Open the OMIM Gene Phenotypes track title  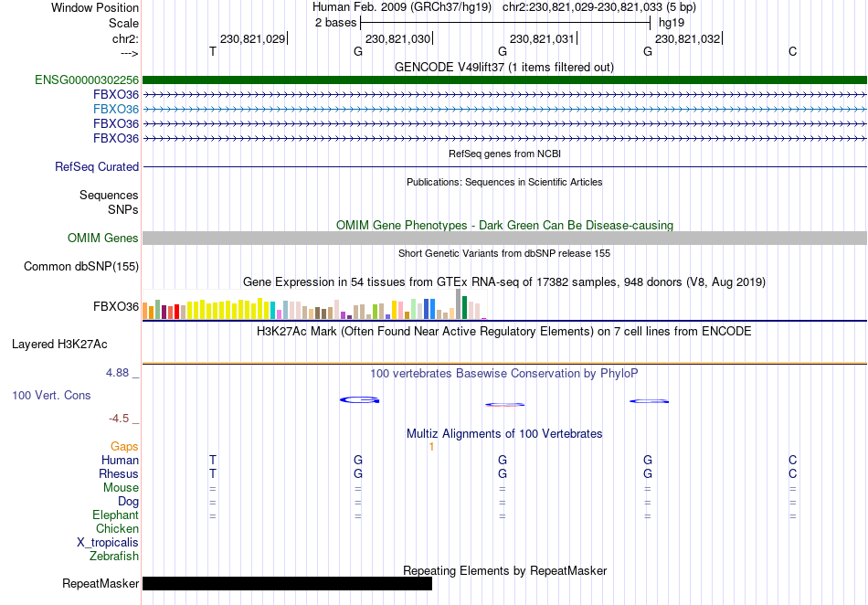(504, 226)
